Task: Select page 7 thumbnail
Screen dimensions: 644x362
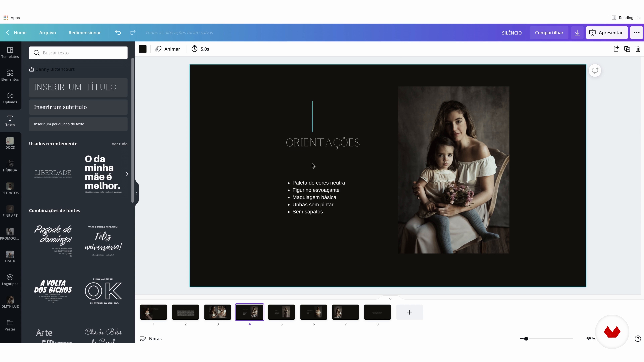Action: pos(345,312)
